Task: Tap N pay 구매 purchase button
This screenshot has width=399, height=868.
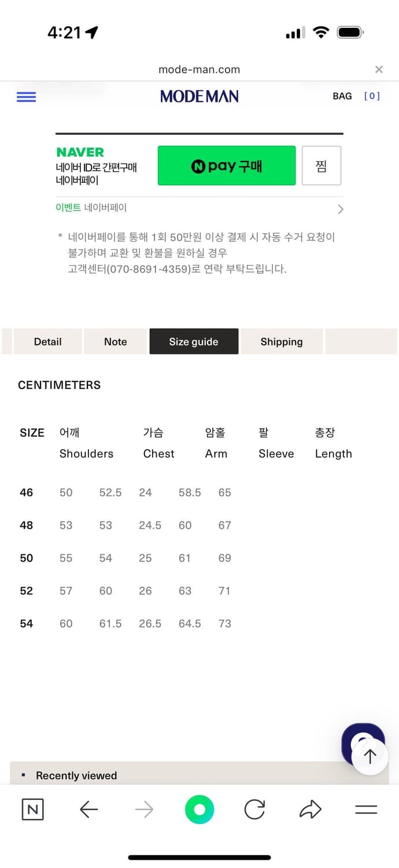Action: (226, 165)
